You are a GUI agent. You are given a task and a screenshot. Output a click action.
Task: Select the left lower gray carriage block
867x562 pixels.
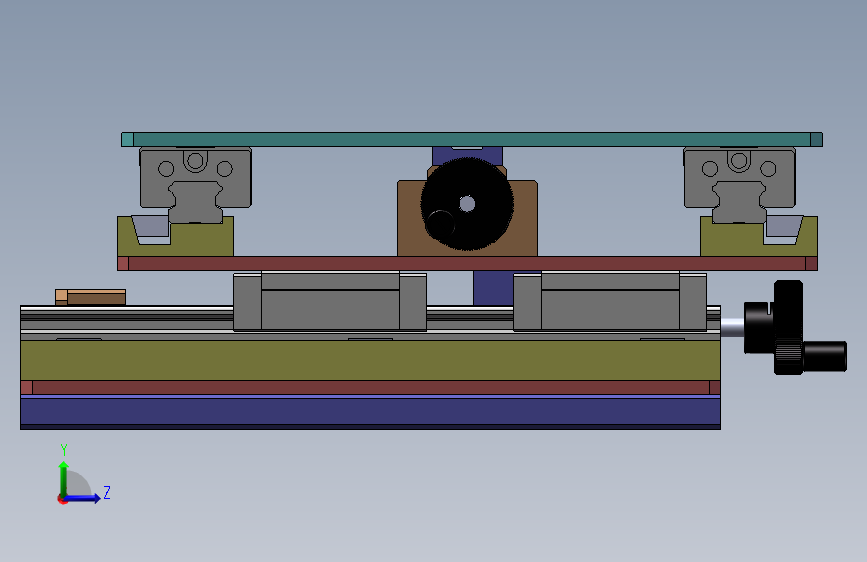tap(330, 302)
